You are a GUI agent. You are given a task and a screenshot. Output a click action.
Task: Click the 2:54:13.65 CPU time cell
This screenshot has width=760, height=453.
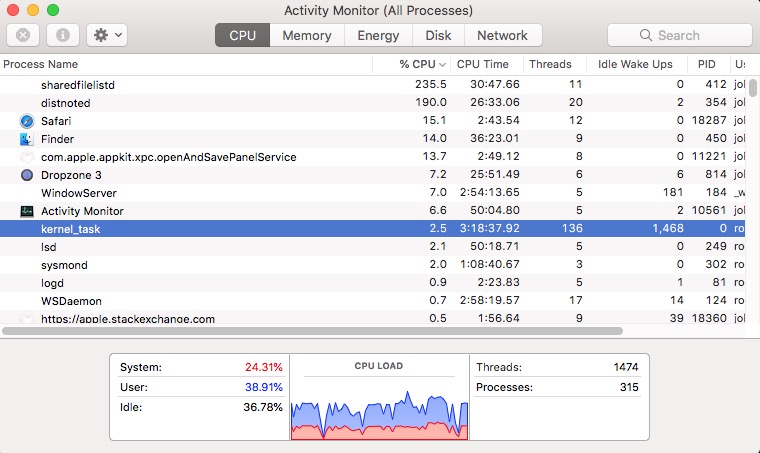click(490, 192)
